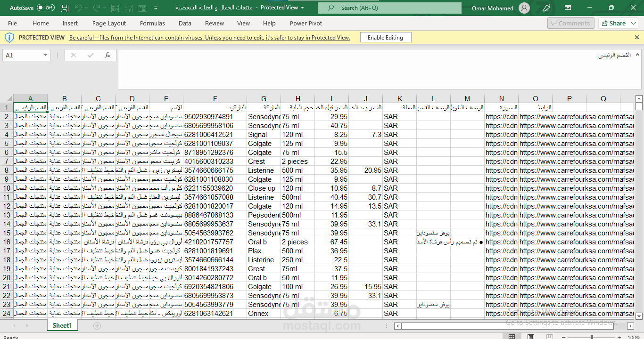644x339 pixels.
Task: Switch to Normal view icon in status bar
Action: point(512,337)
